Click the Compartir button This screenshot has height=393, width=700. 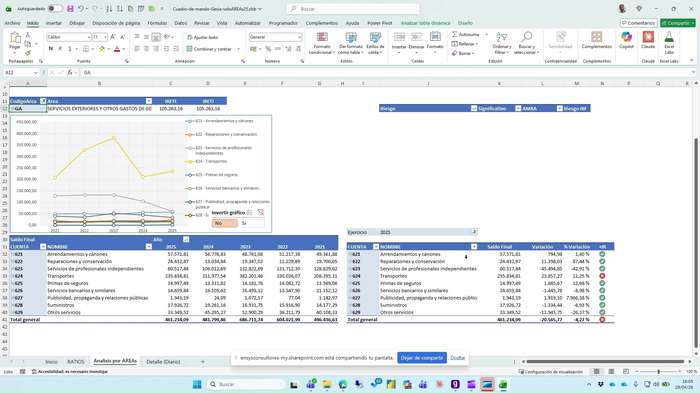[678, 23]
